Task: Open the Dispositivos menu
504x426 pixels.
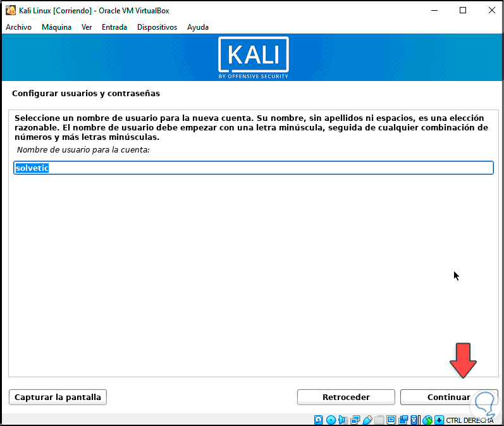Action: click(157, 27)
